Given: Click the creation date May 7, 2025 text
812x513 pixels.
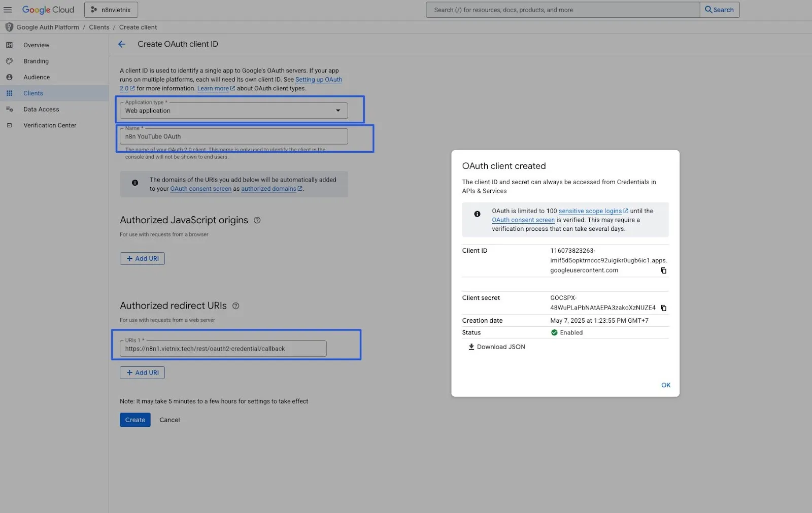Looking at the screenshot, I should (599, 321).
